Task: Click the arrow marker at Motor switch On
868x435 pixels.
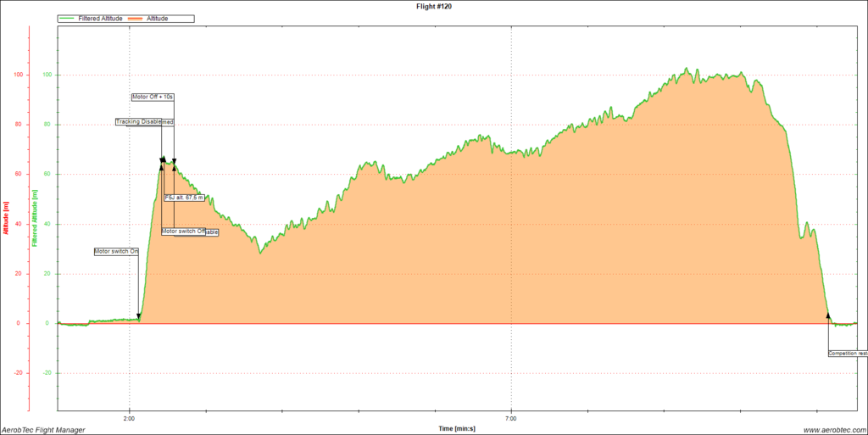Action: (x=139, y=316)
